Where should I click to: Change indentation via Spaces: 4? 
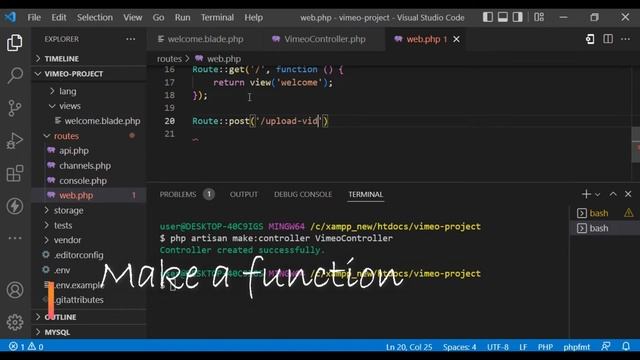pos(460,347)
